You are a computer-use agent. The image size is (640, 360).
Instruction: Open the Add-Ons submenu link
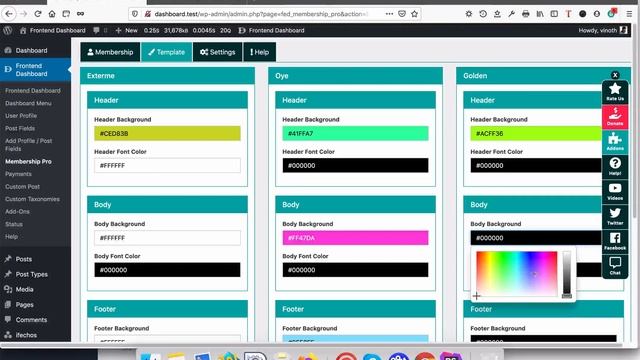[17, 211]
